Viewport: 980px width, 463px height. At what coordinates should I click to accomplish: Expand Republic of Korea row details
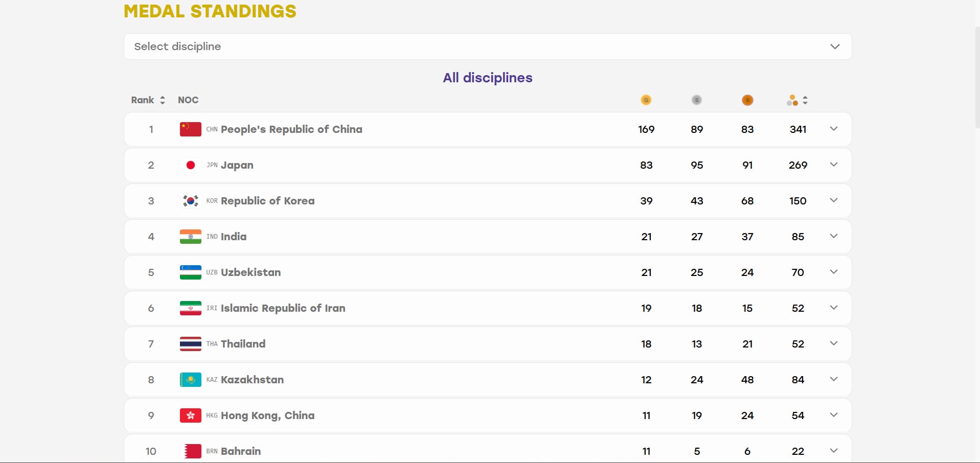point(834,200)
